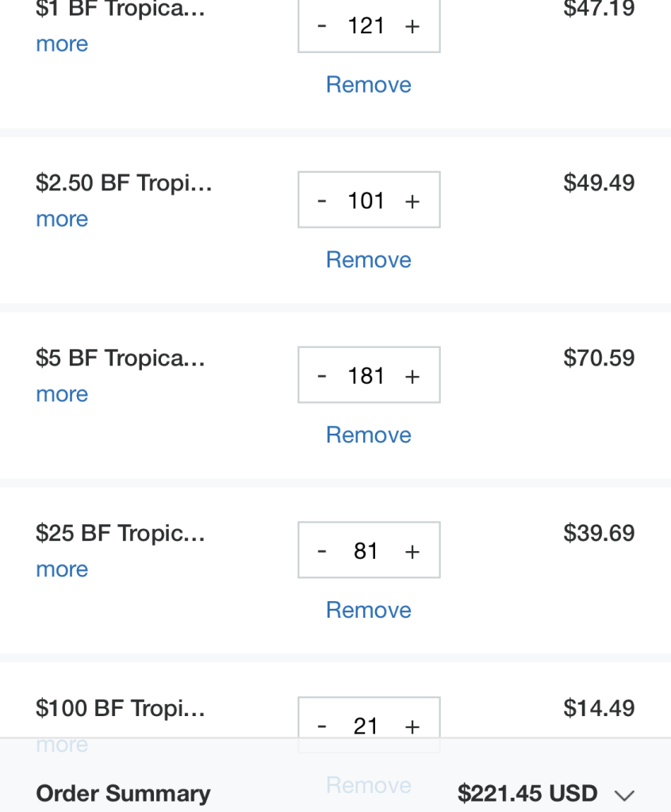
Task: Expand more info on $5 BF item
Action: click(x=62, y=395)
